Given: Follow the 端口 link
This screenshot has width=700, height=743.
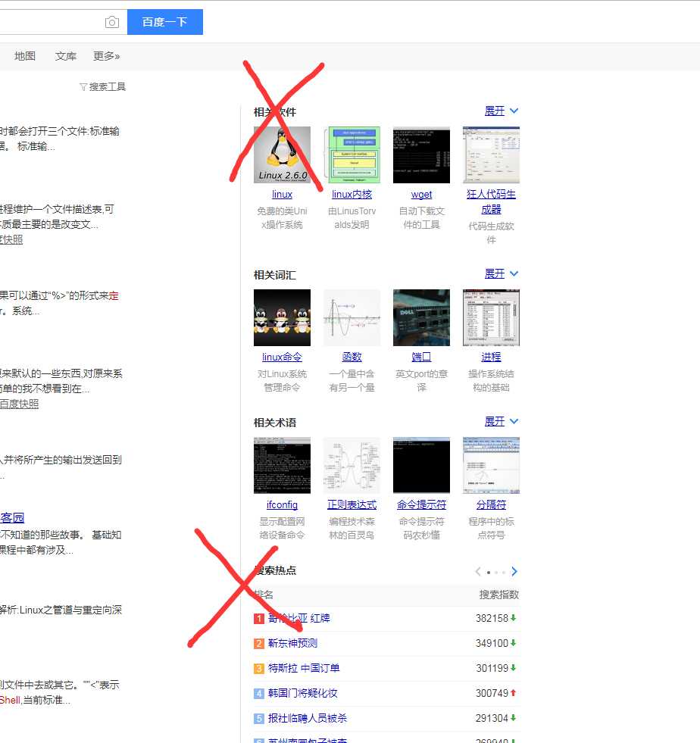Looking at the screenshot, I should click(x=421, y=357).
